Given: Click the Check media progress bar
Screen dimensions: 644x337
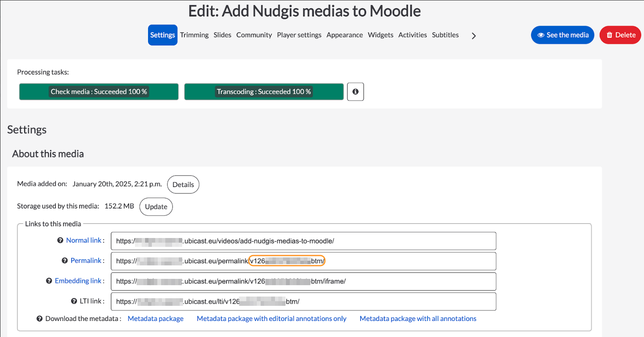Looking at the screenshot, I should click(x=99, y=91).
